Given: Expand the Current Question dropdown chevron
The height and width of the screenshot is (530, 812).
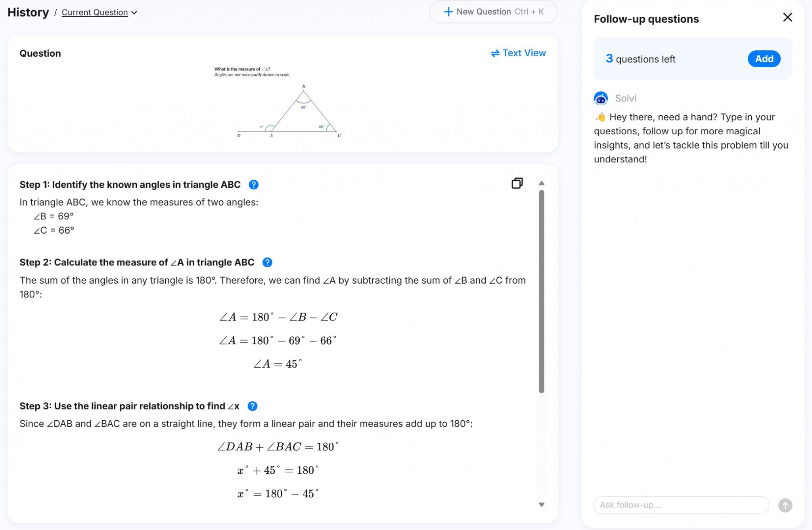Looking at the screenshot, I should [x=134, y=12].
